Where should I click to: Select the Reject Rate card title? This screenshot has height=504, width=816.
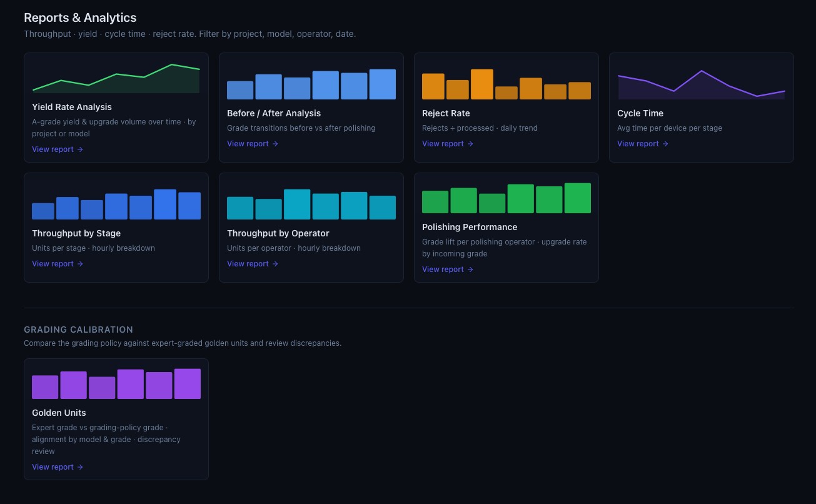[x=446, y=113]
